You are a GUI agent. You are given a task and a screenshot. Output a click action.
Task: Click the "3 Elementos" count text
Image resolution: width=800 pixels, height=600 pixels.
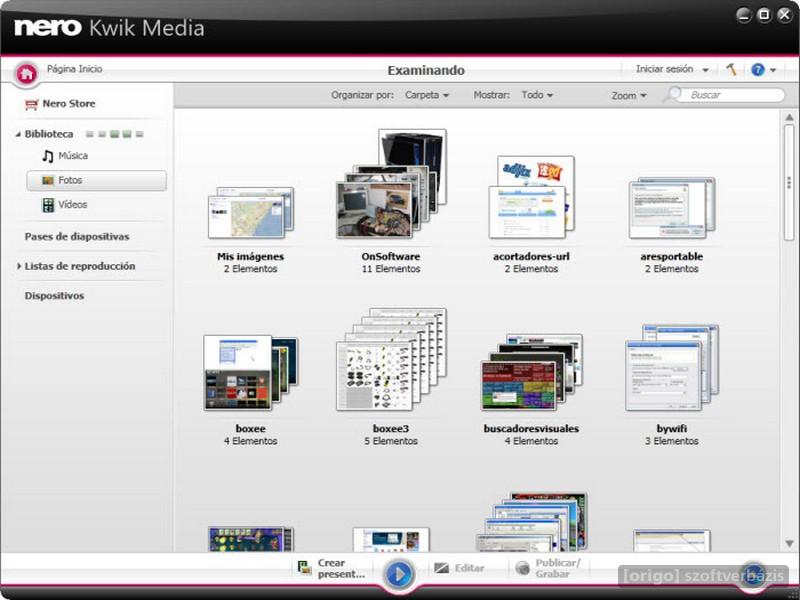pos(671,441)
